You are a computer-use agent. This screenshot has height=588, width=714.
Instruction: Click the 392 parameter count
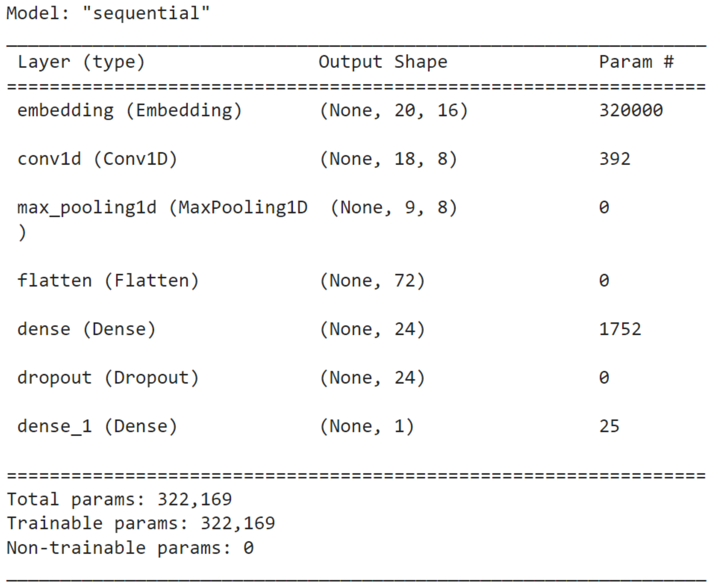click(x=615, y=159)
